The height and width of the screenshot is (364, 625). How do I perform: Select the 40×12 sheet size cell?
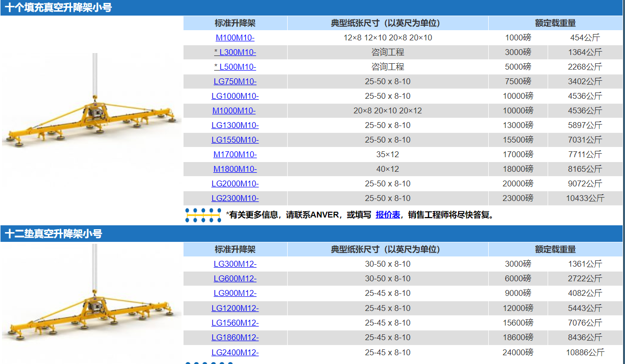point(387,169)
